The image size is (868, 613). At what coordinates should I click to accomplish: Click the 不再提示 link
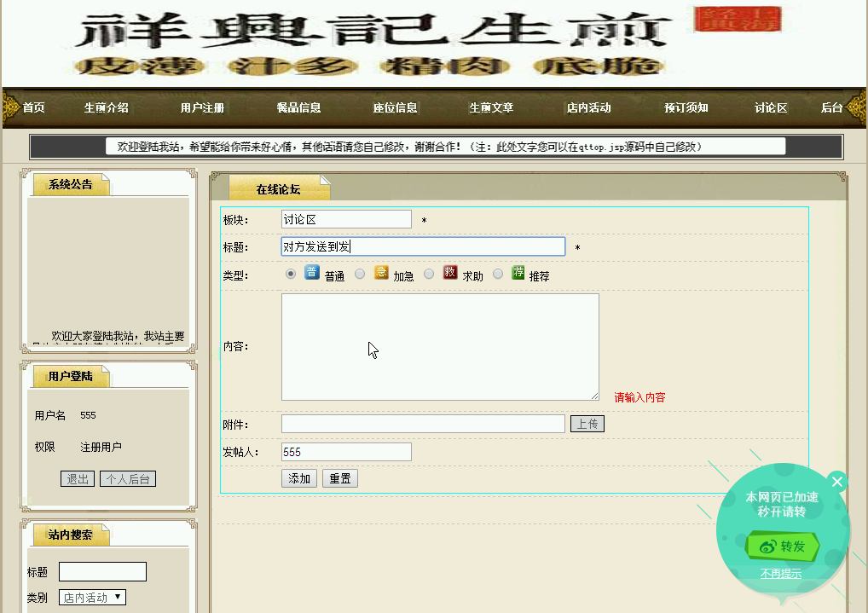pyautogui.click(x=780, y=574)
